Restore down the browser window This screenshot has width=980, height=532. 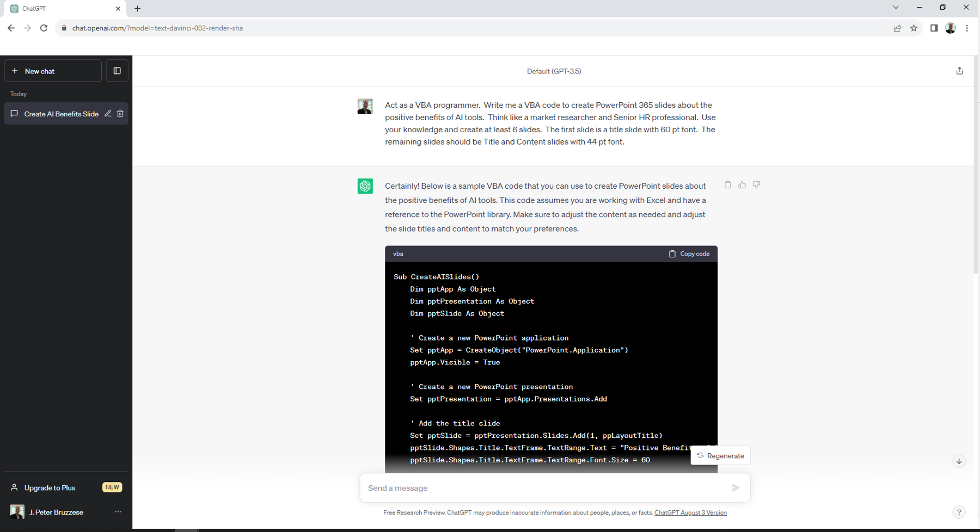(942, 8)
